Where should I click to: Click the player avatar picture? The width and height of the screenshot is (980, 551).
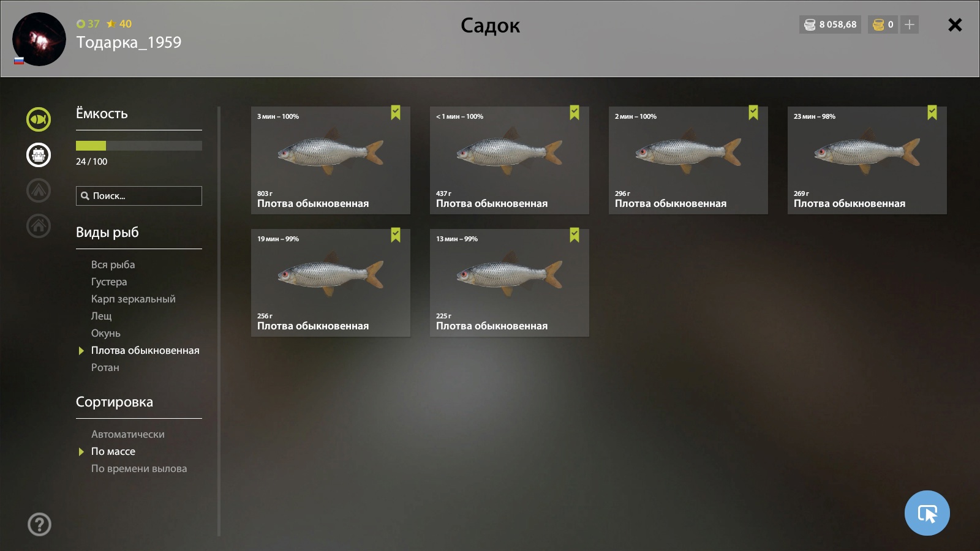coord(39,39)
